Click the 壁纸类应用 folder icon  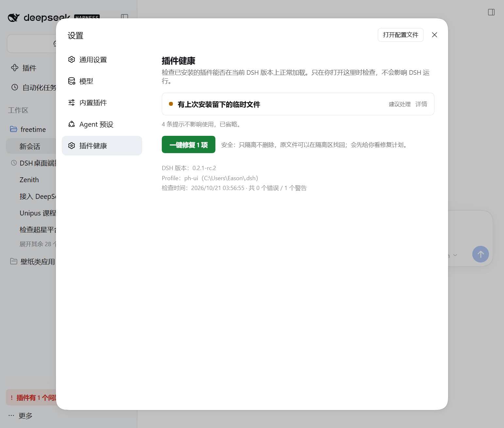[14, 261]
